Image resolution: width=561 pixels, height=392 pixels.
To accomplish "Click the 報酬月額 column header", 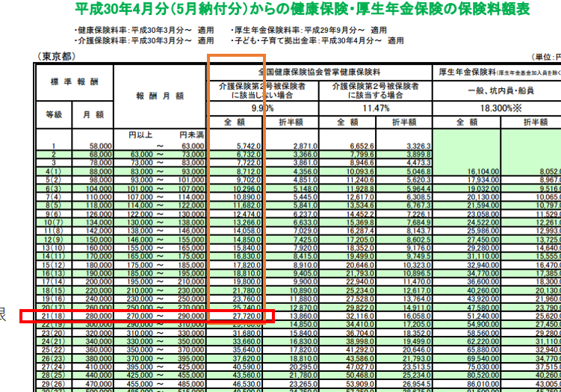I will [x=159, y=96].
